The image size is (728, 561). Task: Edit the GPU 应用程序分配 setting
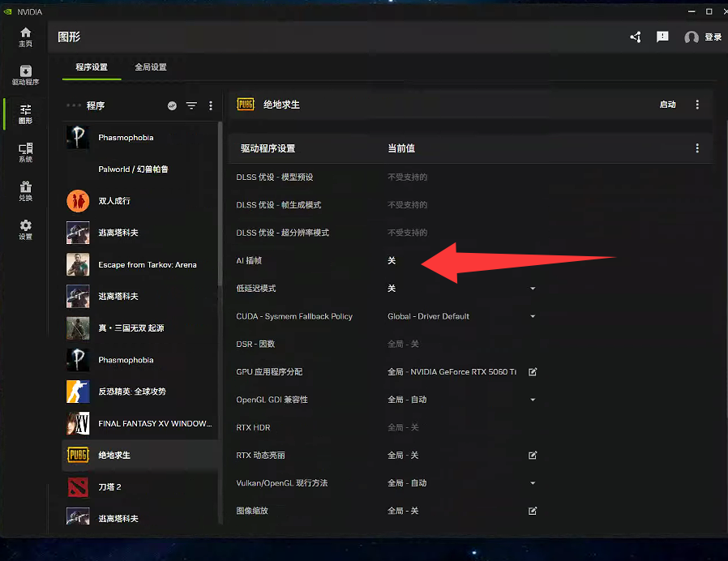pyautogui.click(x=533, y=371)
